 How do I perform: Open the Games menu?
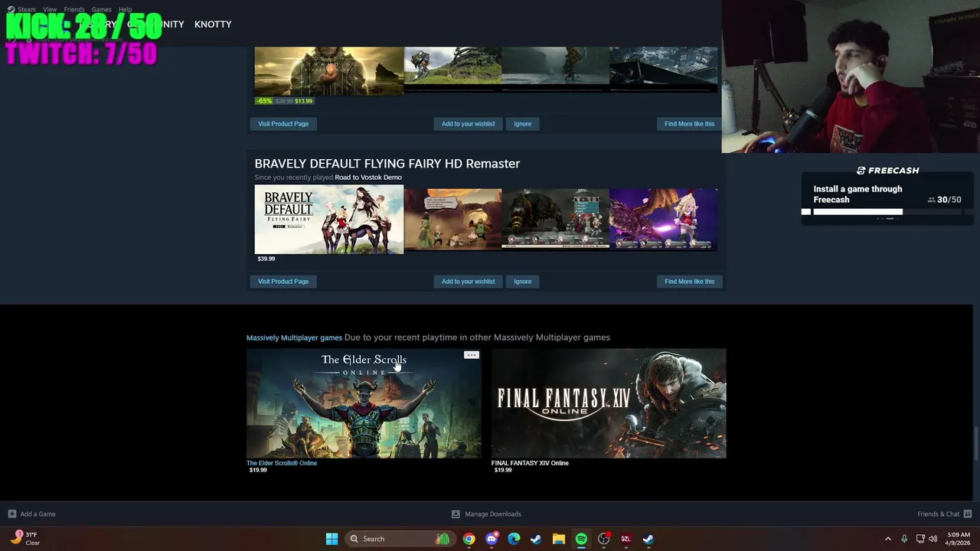pyautogui.click(x=102, y=10)
